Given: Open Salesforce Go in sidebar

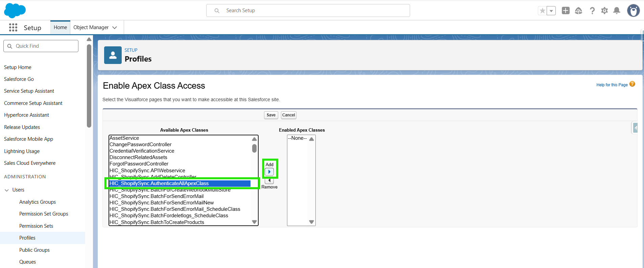Looking at the screenshot, I should [19, 79].
